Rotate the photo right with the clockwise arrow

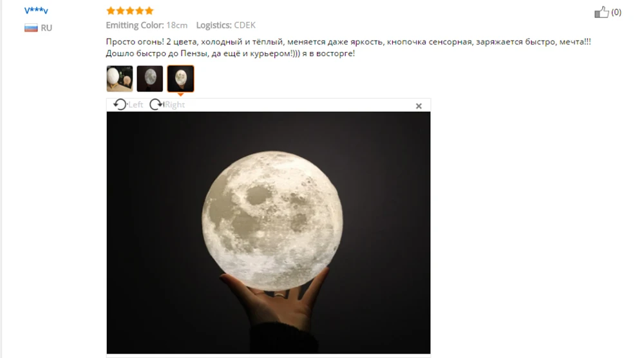(x=156, y=105)
